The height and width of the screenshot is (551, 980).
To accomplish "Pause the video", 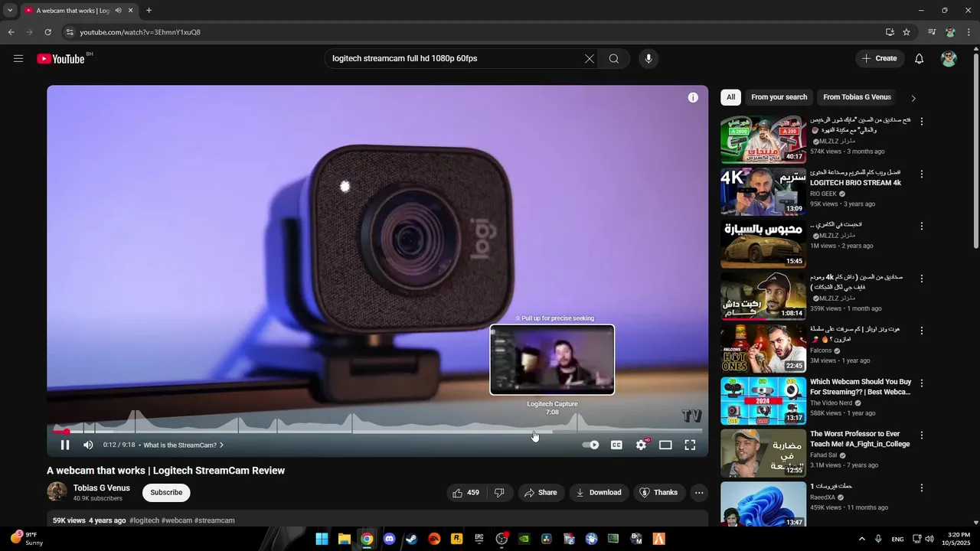I will tap(65, 445).
